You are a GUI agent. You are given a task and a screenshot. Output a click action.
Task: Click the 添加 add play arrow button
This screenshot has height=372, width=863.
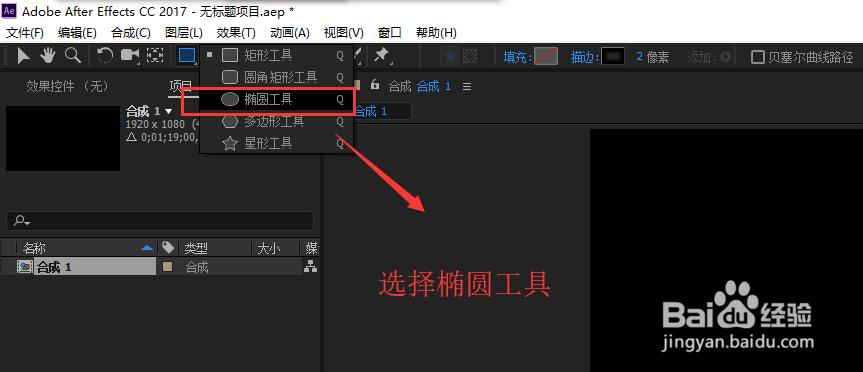[x=725, y=57]
